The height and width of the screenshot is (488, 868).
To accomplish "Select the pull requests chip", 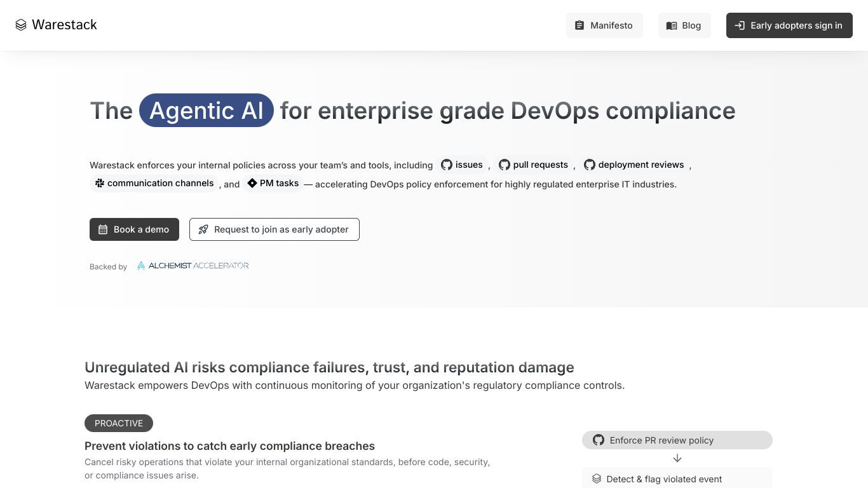I will (533, 165).
